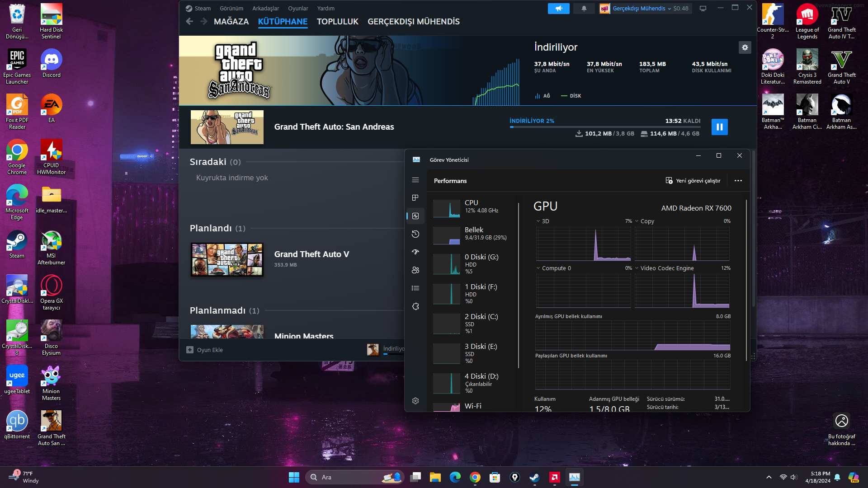868x488 pixels.
Task: Switch to Steam Big Picture mode icon
Action: pos(703,9)
